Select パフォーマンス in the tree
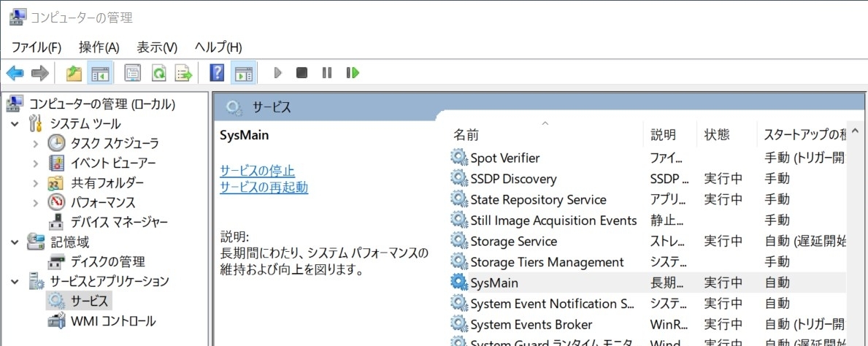Screen dimensions: 868x346 [103, 203]
